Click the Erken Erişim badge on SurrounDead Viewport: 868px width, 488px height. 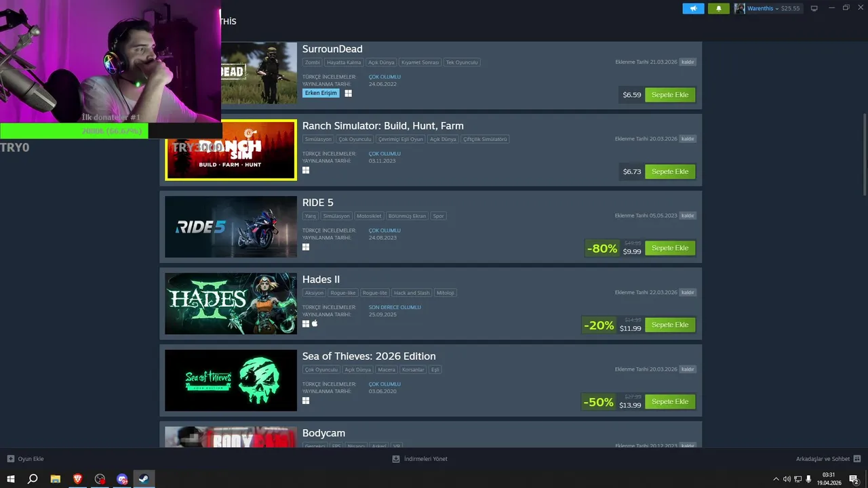[x=321, y=93]
